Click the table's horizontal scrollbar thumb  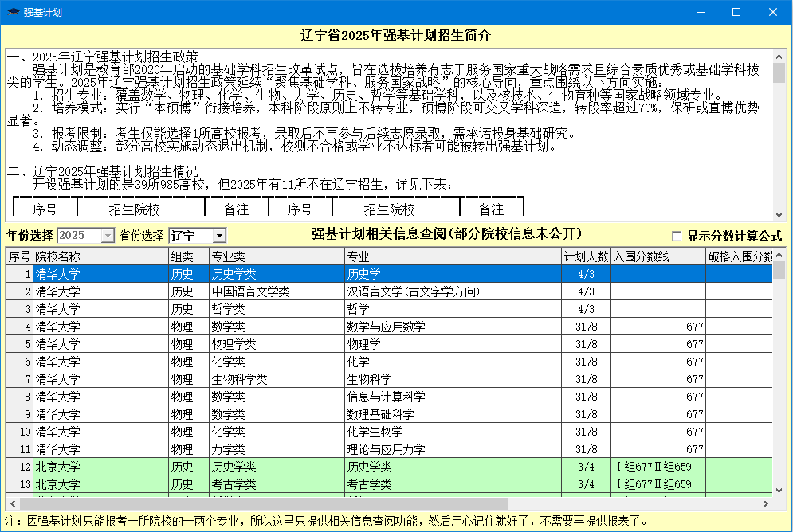coord(263,503)
